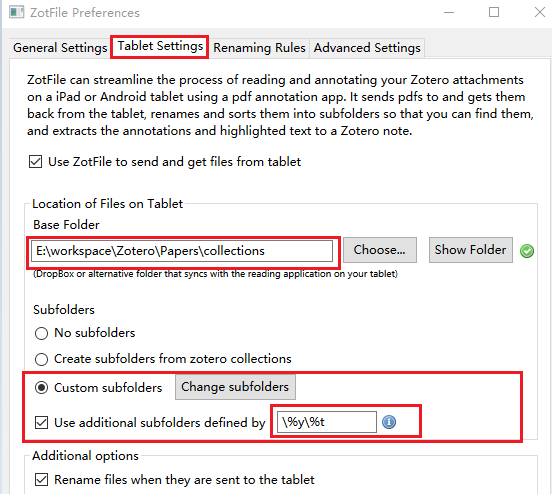Toggle Rename files when sent to tablet

point(42,480)
